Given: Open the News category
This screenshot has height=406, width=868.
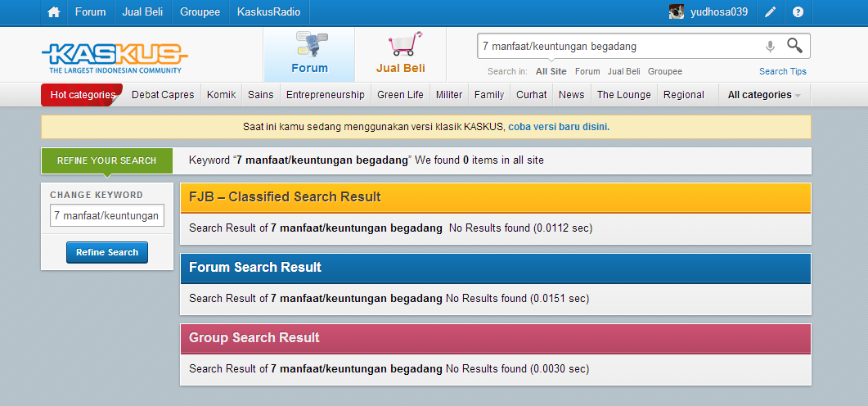Looking at the screenshot, I should [571, 95].
